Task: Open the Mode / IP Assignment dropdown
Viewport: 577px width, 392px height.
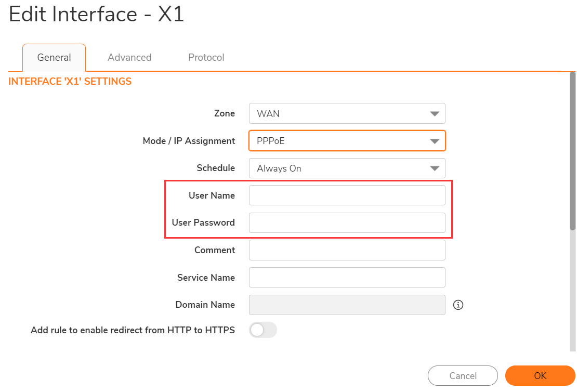Action: [347, 140]
